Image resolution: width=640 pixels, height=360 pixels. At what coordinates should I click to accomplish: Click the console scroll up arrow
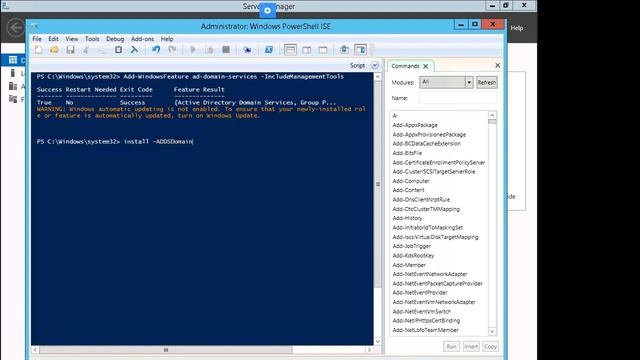[x=378, y=77]
